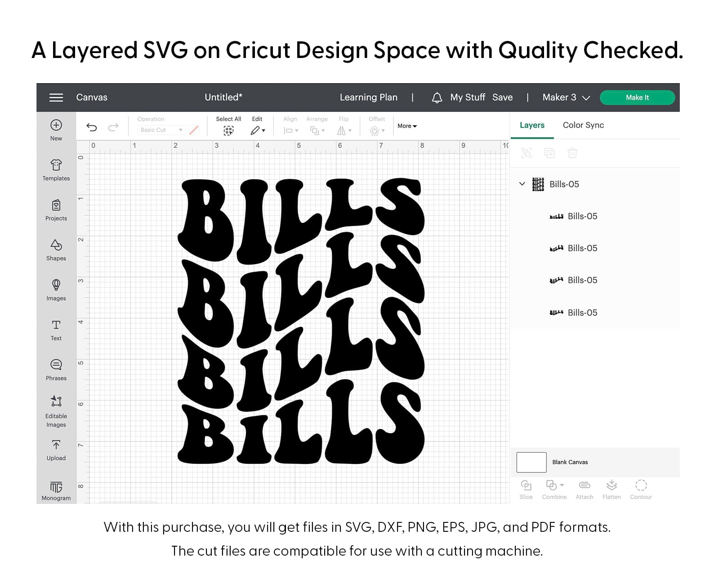Select the Layers tab
714x588 pixels.
pos(532,125)
